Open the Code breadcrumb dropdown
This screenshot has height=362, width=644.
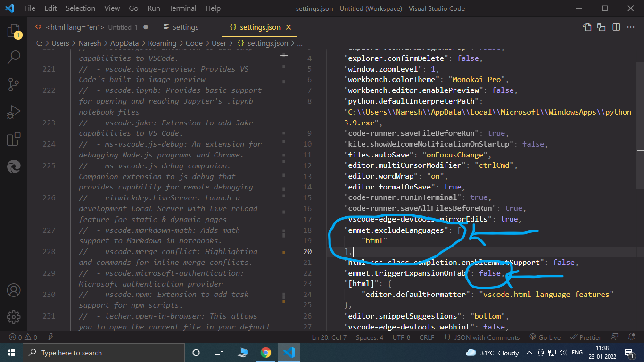(194, 43)
